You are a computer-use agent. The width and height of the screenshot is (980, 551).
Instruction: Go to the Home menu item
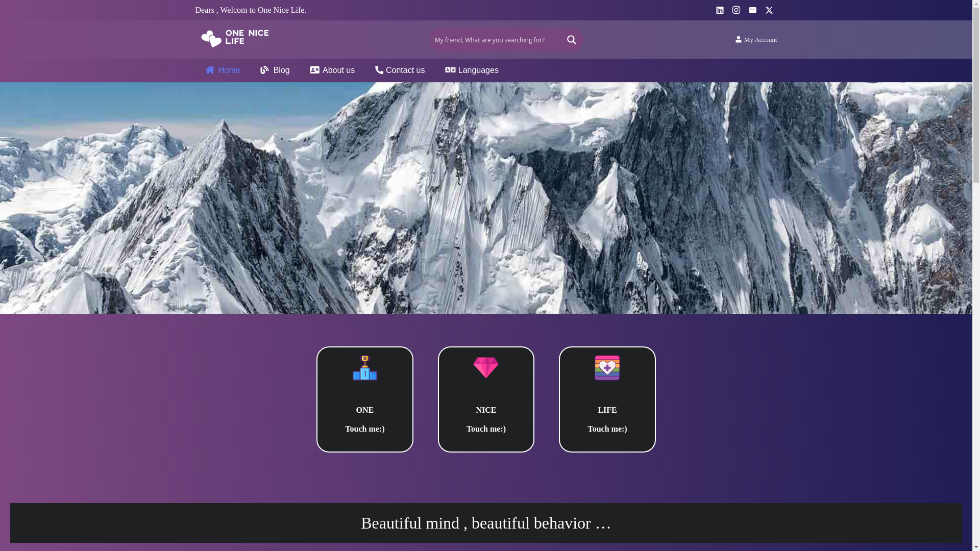click(x=223, y=70)
